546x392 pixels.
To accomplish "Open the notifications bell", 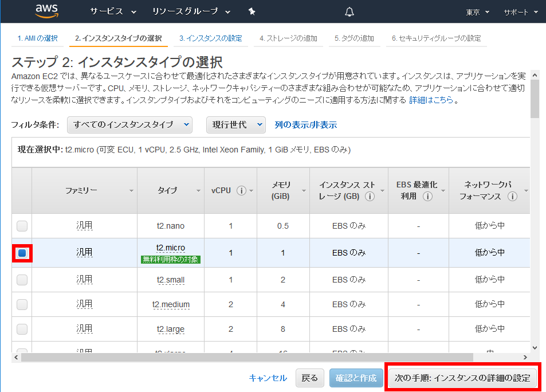I will tap(349, 12).
